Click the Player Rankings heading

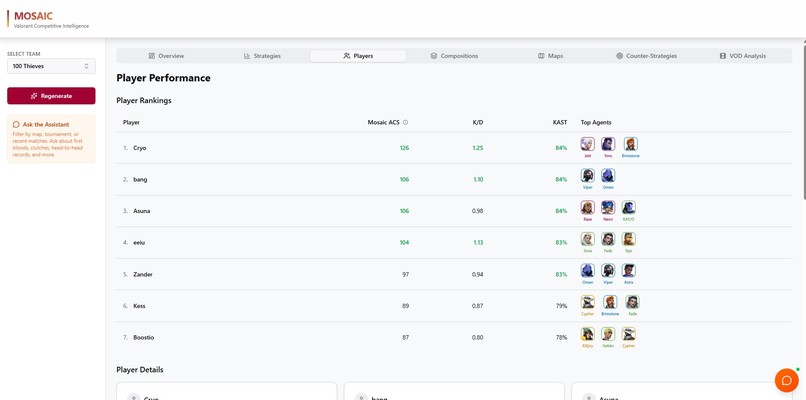coord(144,101)
